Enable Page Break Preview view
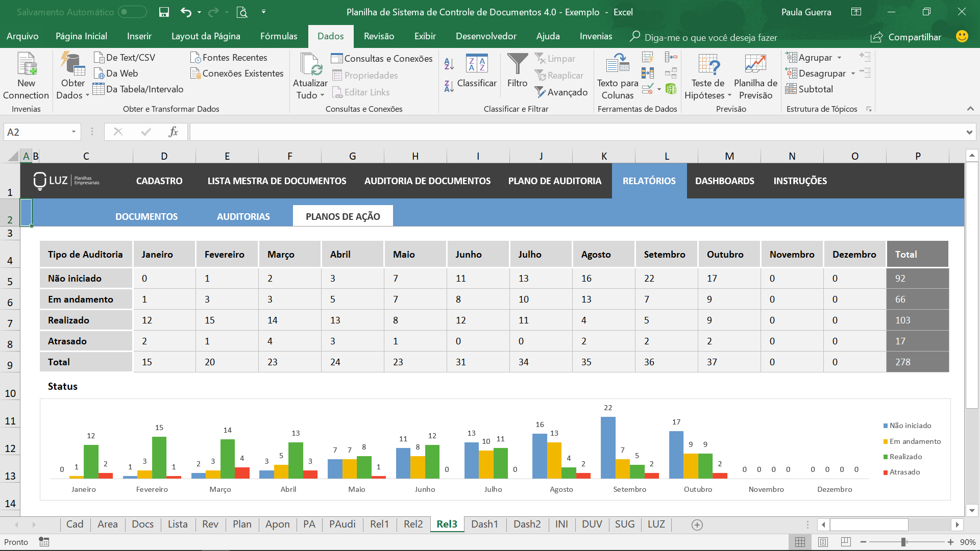This screenshot has height=551, width=980. (846, 542)
